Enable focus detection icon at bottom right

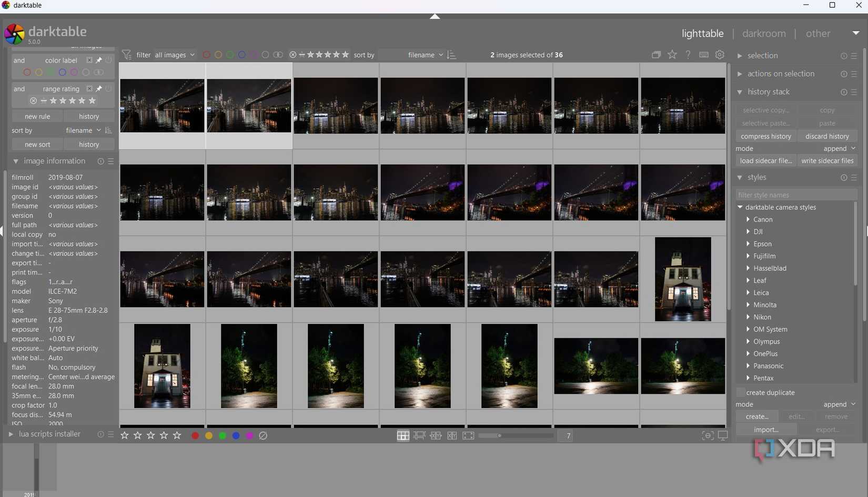pyautogui.click(x=708, y=435)
